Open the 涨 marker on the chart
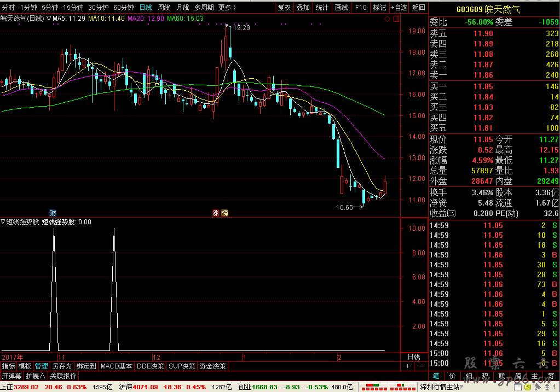 (x=216, y=213)
